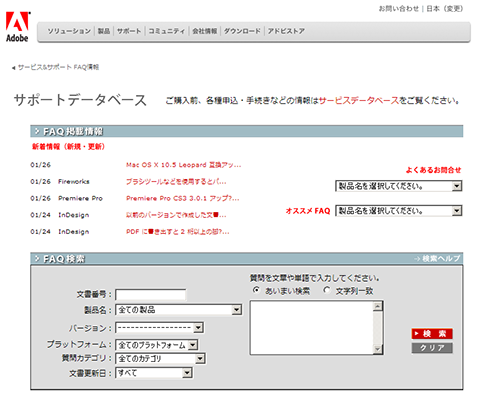Open the コミュニティ menu
Image resolution: width=480 pixels, height=402 pixels.
click(x=166, y=31)
